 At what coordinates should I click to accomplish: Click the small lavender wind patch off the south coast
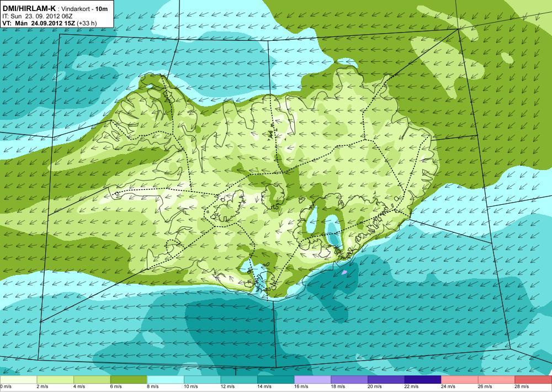(x=344, y=272)
